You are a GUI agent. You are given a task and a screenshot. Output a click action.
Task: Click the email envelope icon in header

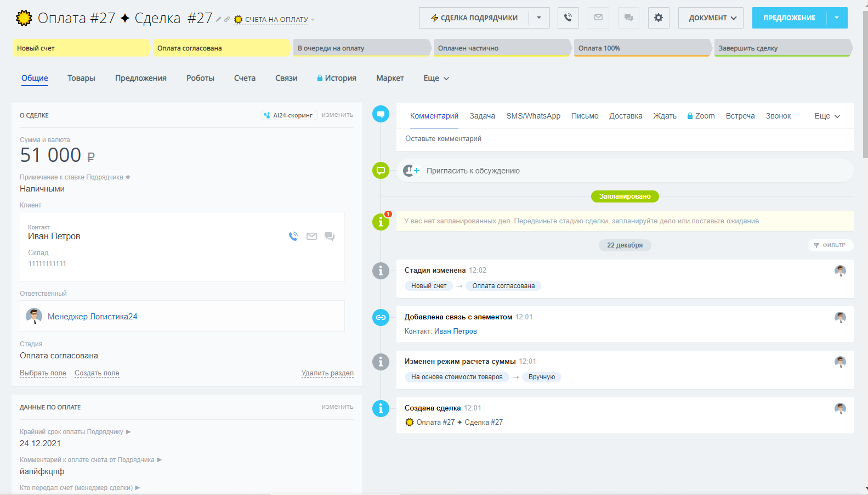[598, 18]
